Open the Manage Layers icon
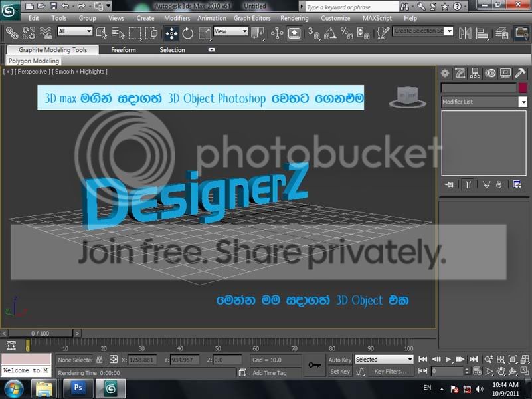532x399 pixels. coord(501,33)
